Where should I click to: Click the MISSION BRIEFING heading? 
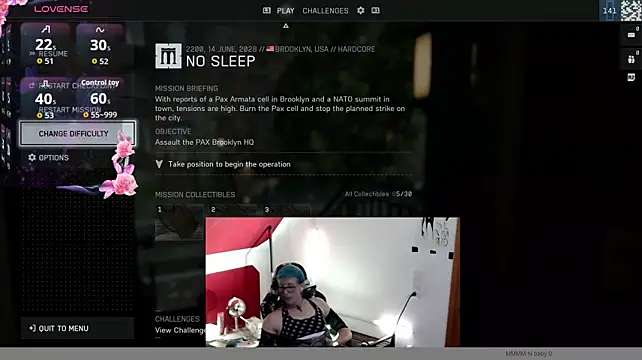pyautogui.click(x=186, y=88)
